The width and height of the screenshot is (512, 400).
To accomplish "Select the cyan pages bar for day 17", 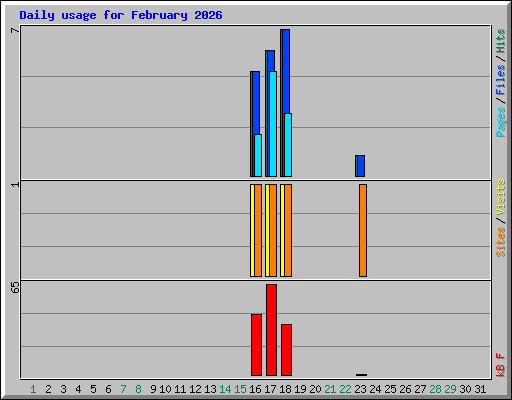I will tap(273, 124).
